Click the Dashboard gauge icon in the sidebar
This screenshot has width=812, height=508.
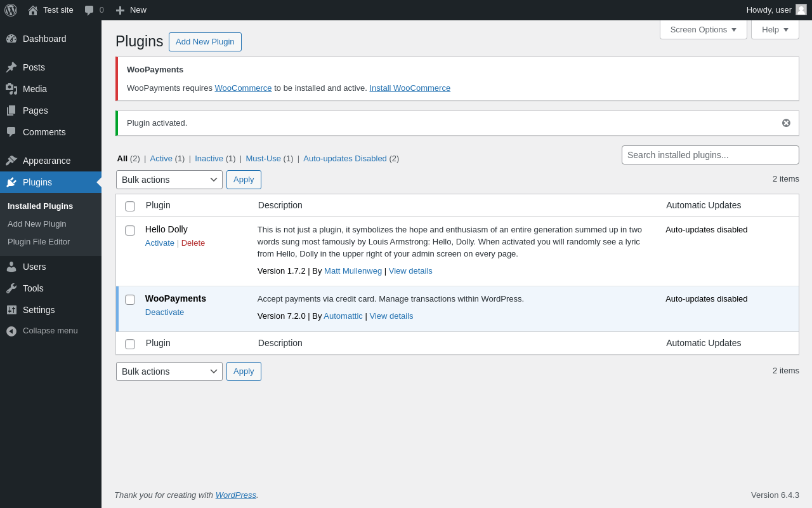point(11,39)
